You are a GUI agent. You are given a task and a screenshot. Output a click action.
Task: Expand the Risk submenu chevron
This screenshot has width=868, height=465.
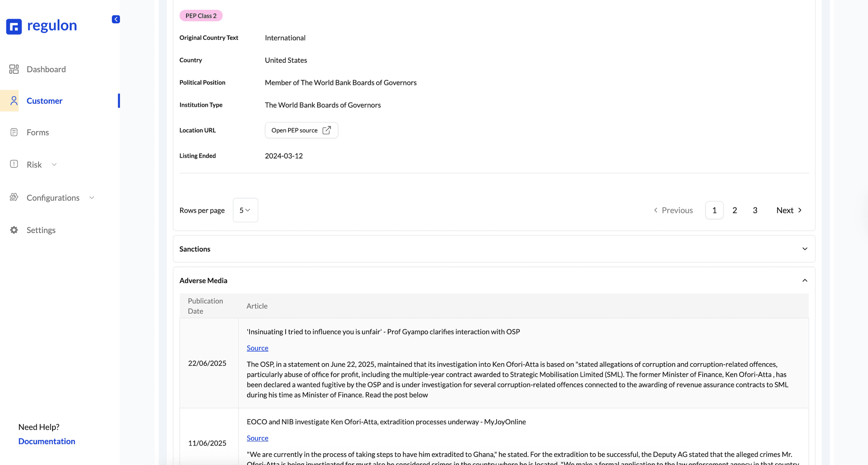click(54, 165)
